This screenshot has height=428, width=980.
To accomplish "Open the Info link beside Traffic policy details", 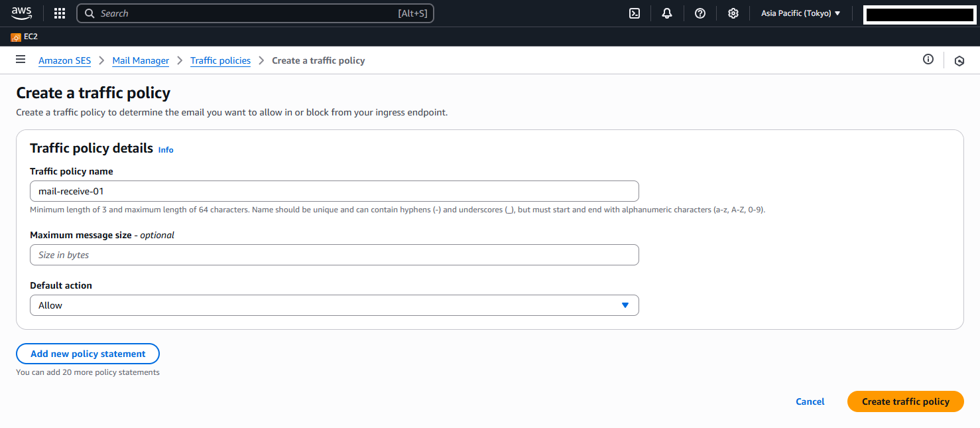I will pyautogui.click(x=166, y=150).
